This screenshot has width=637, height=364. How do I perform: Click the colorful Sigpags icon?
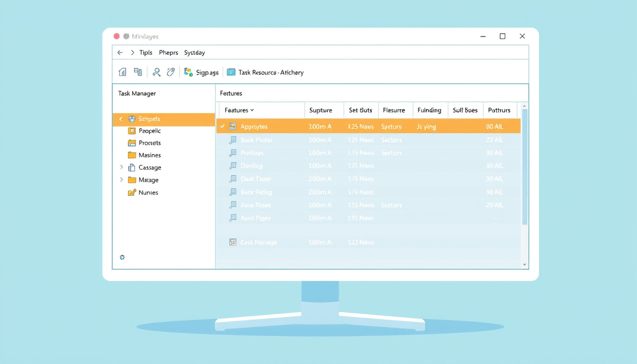[x=188, y=72]
